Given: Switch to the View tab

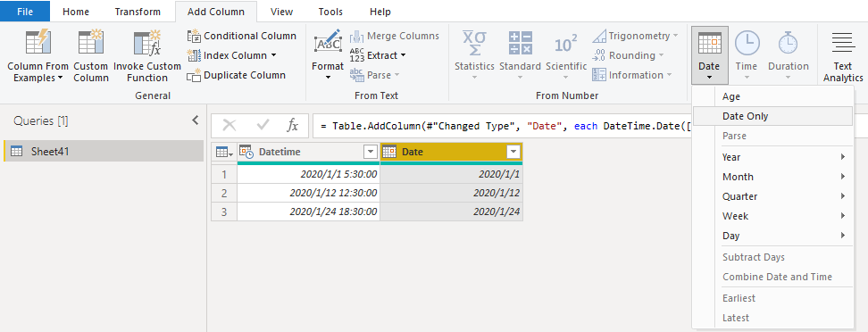Looking at the screenshot, I should 282,12.
